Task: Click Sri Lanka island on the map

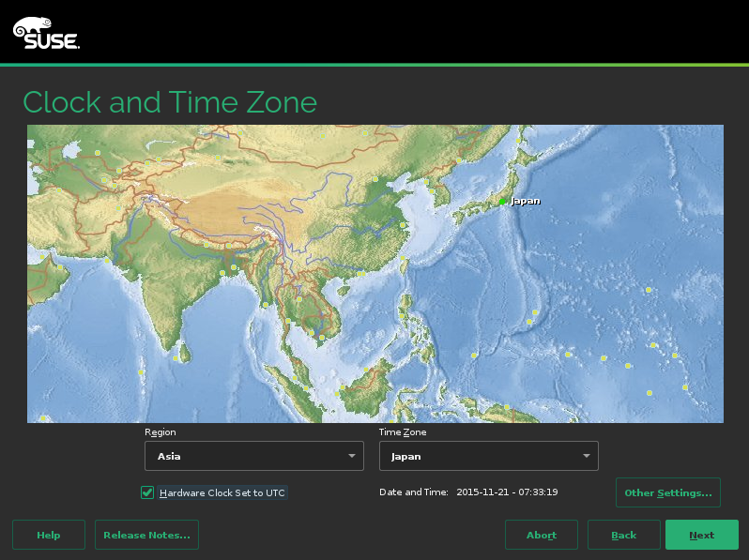Action: coord(184,353)
